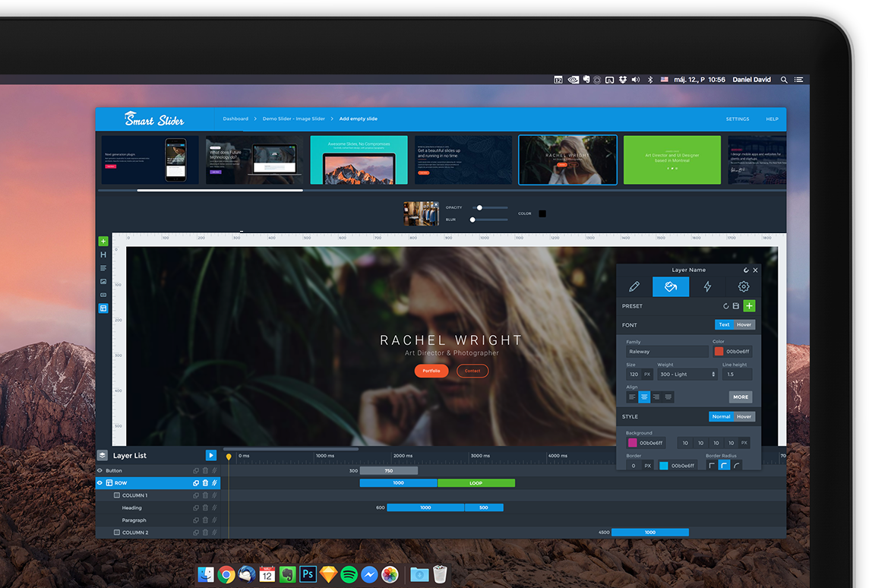The height and width of the screenshot is (588, 869).
Task: Click the Contact button on canvas
Action: tap(472, 371)
